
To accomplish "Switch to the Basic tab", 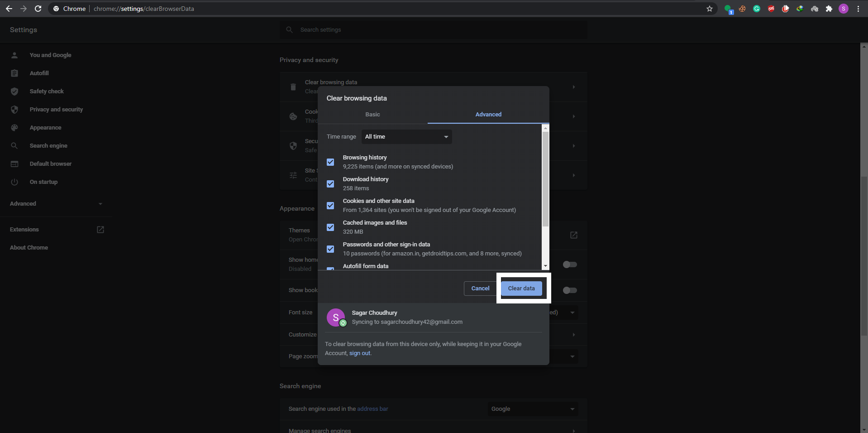I will (372, 114).
